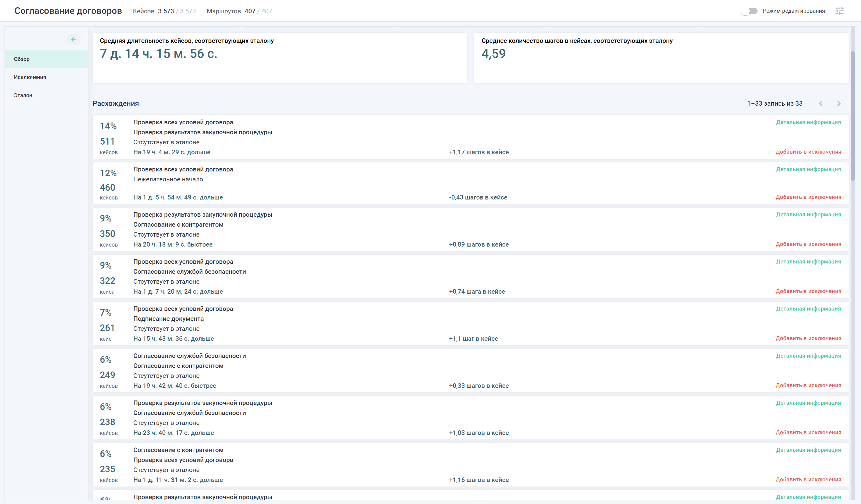The height and width of the screenshot is (504, 861).
Task: Add the Нежелательное начало deviation to exclusions
Action: click(809, 197)
